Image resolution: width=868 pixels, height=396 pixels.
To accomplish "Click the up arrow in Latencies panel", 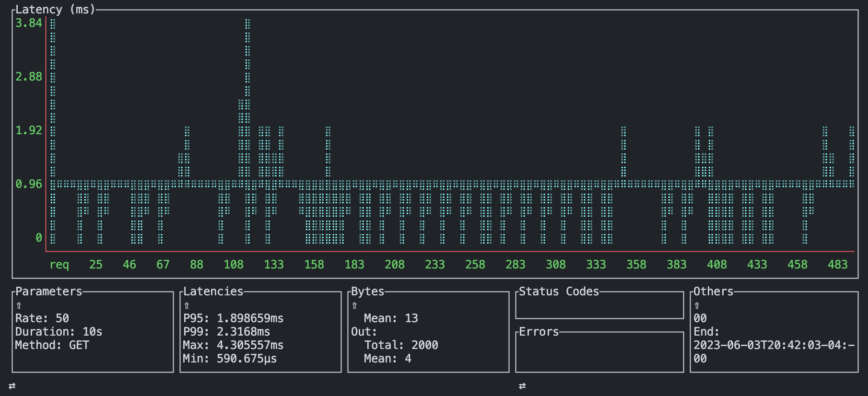I will pyautogui.click(x=187, y=305).
